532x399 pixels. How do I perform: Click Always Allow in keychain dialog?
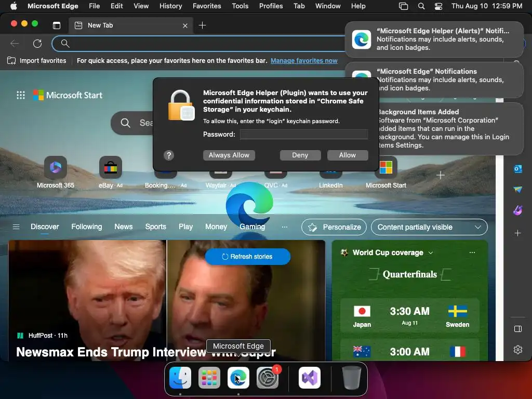tap(229, 155)
